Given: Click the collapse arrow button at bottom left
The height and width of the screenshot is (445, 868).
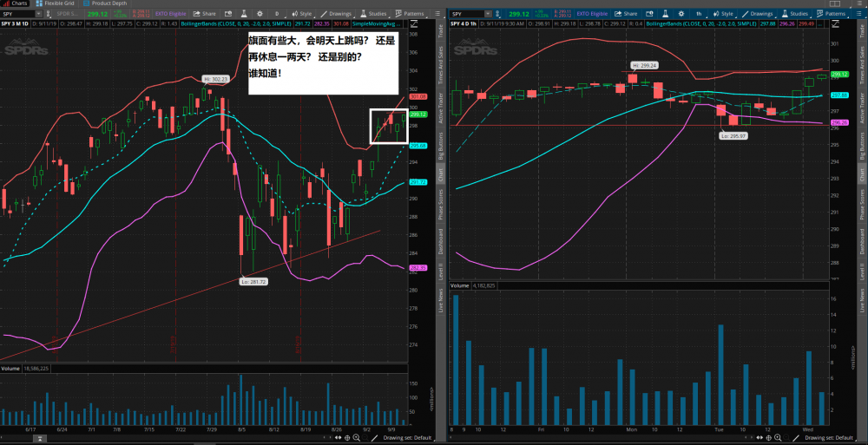Looking at the screenshot, I should 40,439.
